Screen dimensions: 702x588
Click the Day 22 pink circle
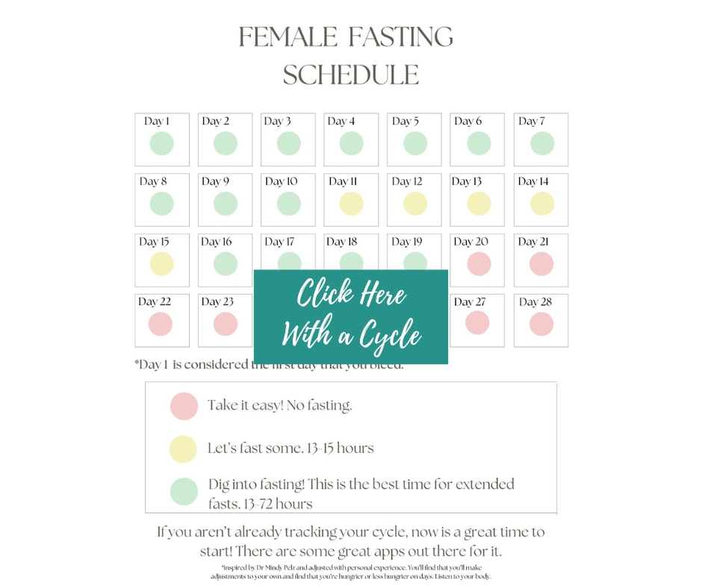[x=161, y=324]
